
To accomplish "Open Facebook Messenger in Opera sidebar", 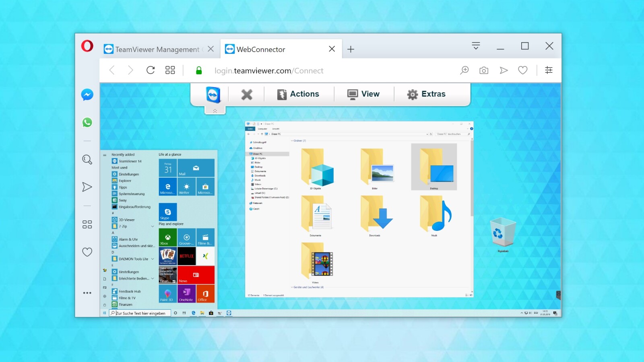I will click(87, 95).
